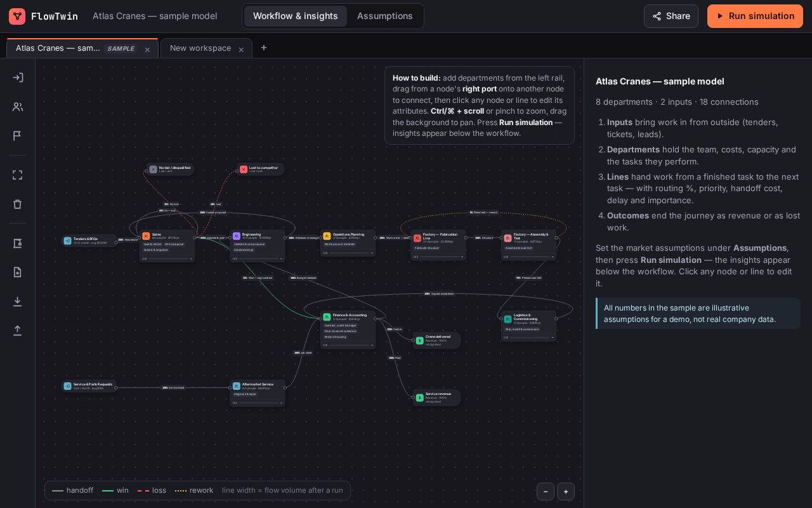Collapse the Finance & Accounting node
The height and width of the screenshot is (508, 812).
coord(372,345)
